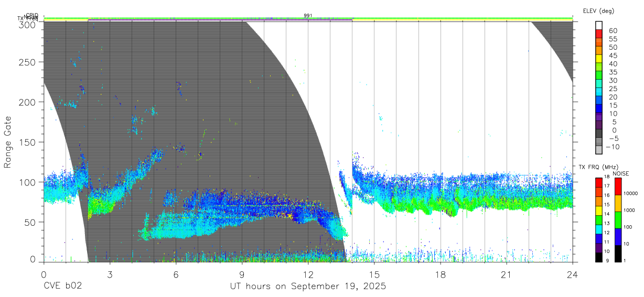The width and height of the screenshot is (644, 297).
Task: Click the '3' tick label on the UT hours axis
Action: coord(110,274)
